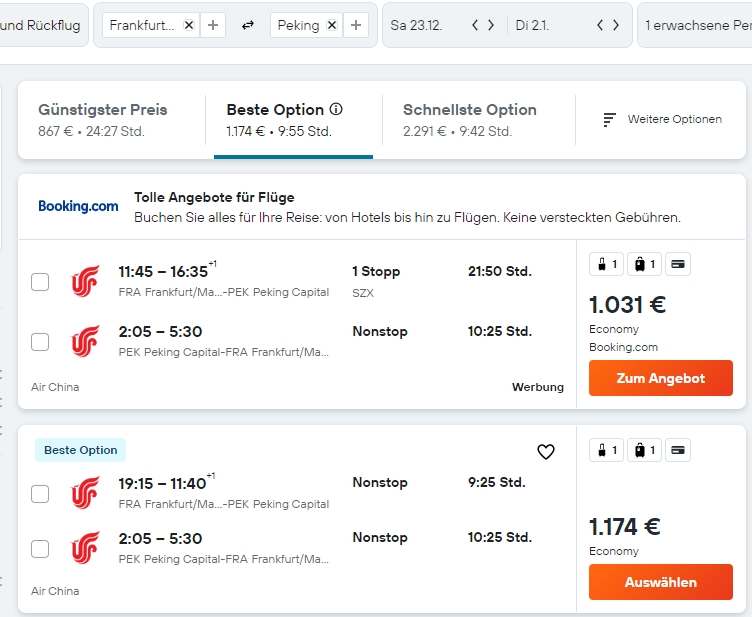
Task: Go to next day for return date
Action: pos(616,25)
